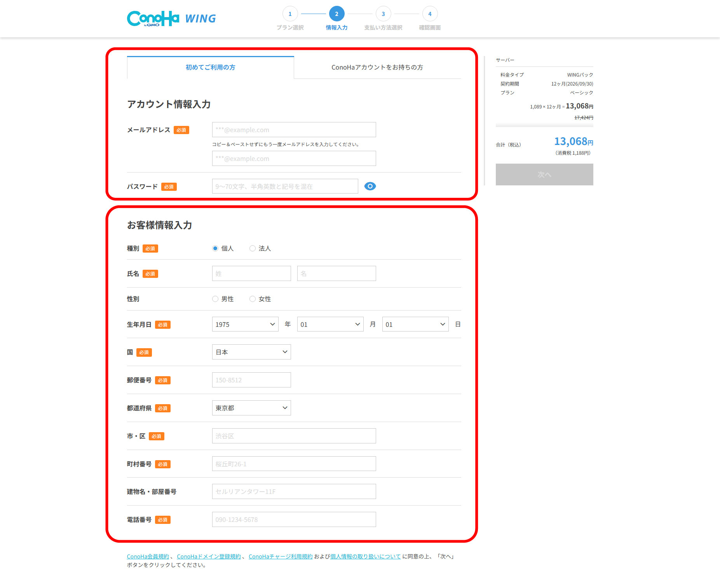
Task: Open the ConoHa会員規約 link
Action: pos(148,557)
